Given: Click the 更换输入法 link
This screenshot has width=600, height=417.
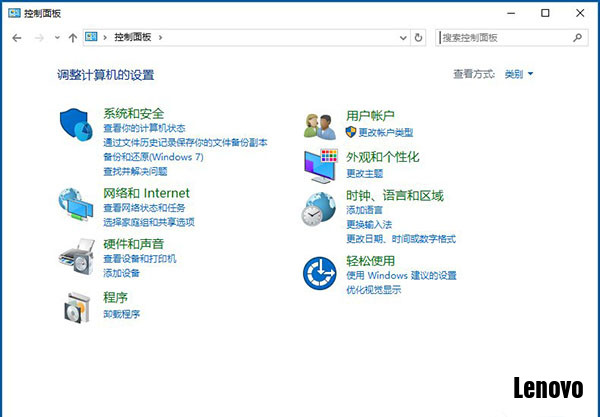Looking at the screenshot, I should point(369,225).
